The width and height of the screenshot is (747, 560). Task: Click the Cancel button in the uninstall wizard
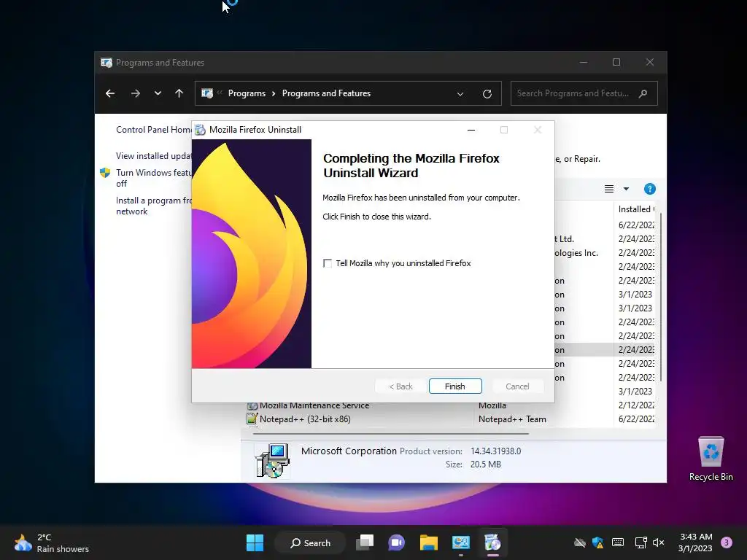tap(517, 386)
